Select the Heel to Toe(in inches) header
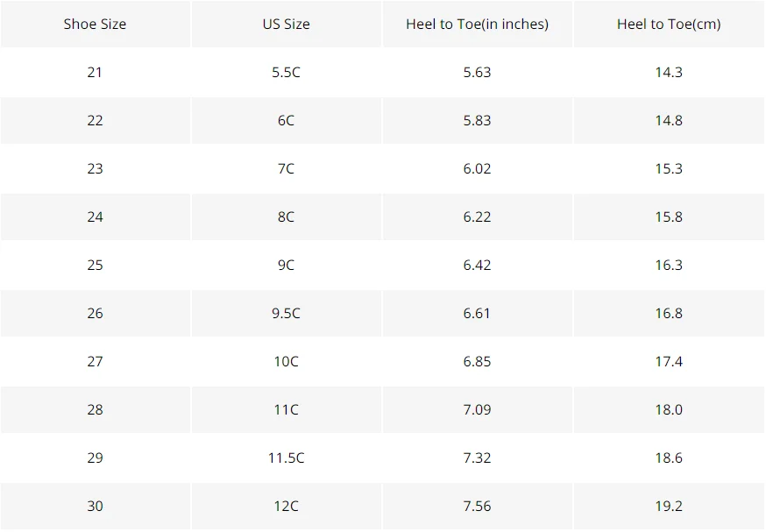This screenshot has width=766, height=532. click(478, 24)
